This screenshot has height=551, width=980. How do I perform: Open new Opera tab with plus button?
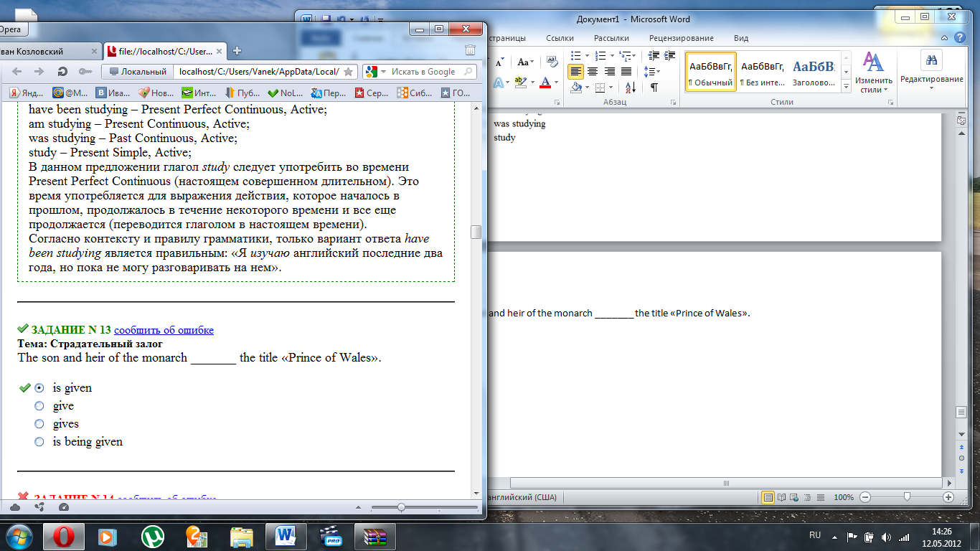tap(237, 51)
